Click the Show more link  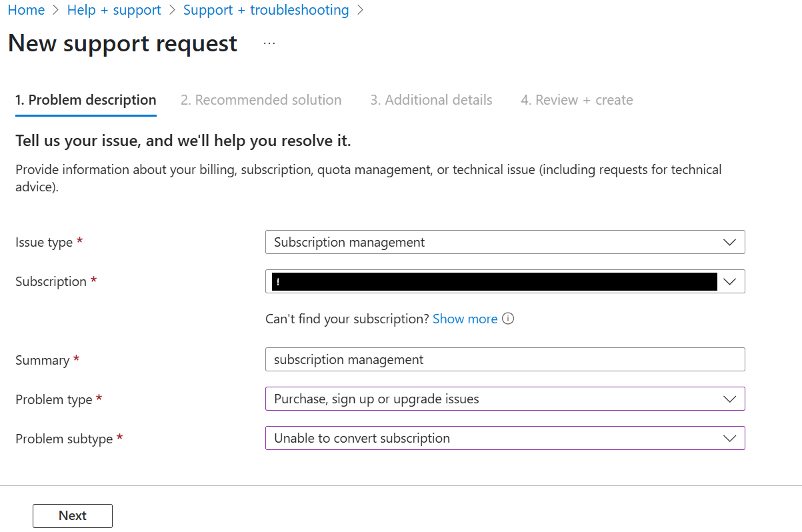[465, 319]
